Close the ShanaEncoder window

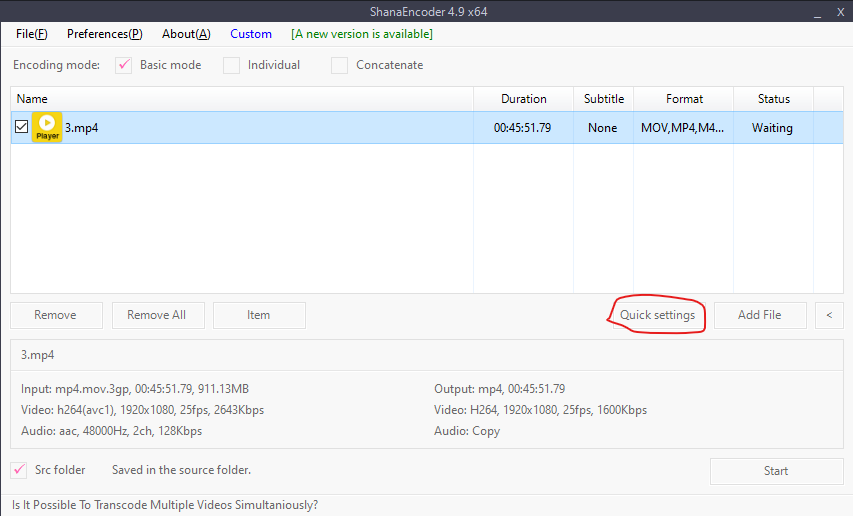click(x=840, y=12)
